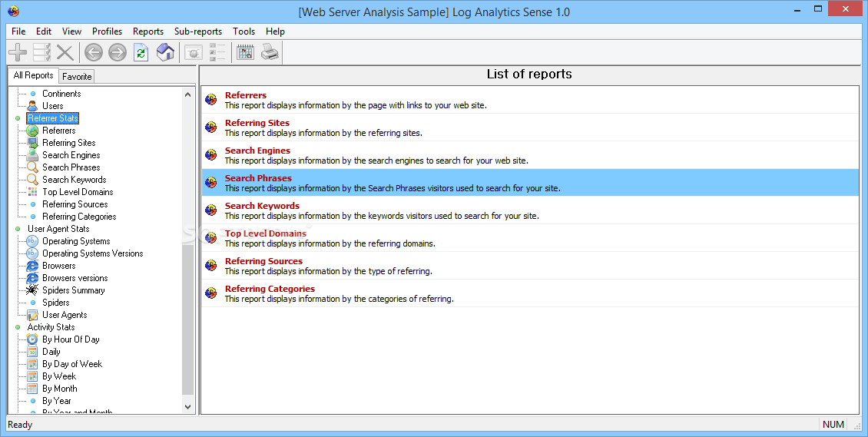The image size is (868, 437).
Task: Select By Day of Week tree item
Action: [x=72, y=364]
